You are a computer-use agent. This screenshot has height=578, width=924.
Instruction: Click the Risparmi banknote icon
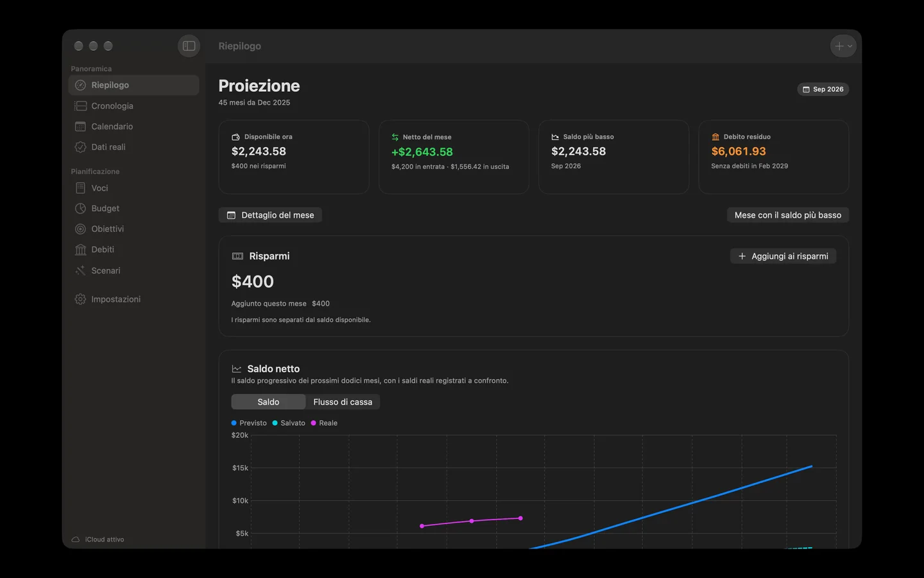pos(237,256)
